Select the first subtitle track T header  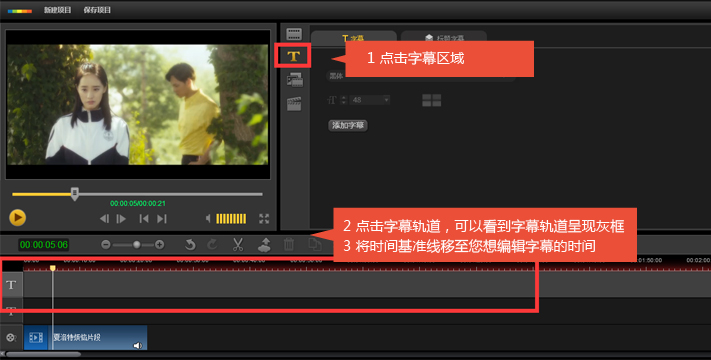(11, 285)
